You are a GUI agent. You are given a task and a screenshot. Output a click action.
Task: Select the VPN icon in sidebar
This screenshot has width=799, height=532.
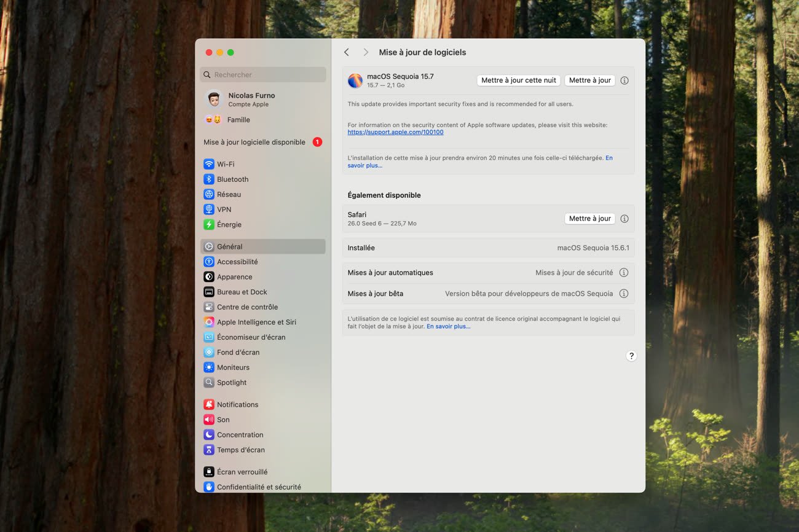pyautogui.click(x=209, y=209)
